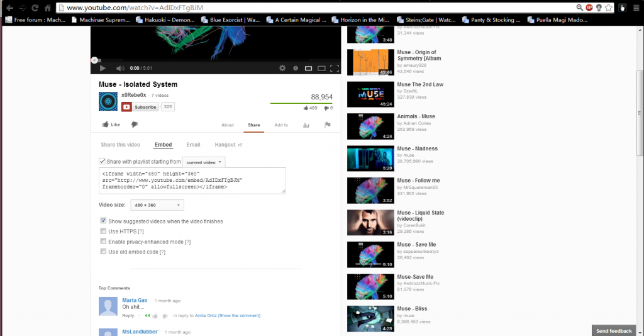Image resolution: width=644 pixels, height=336 pixels.
Task: Open the current video dropdown
Action: tap(204, 162)
